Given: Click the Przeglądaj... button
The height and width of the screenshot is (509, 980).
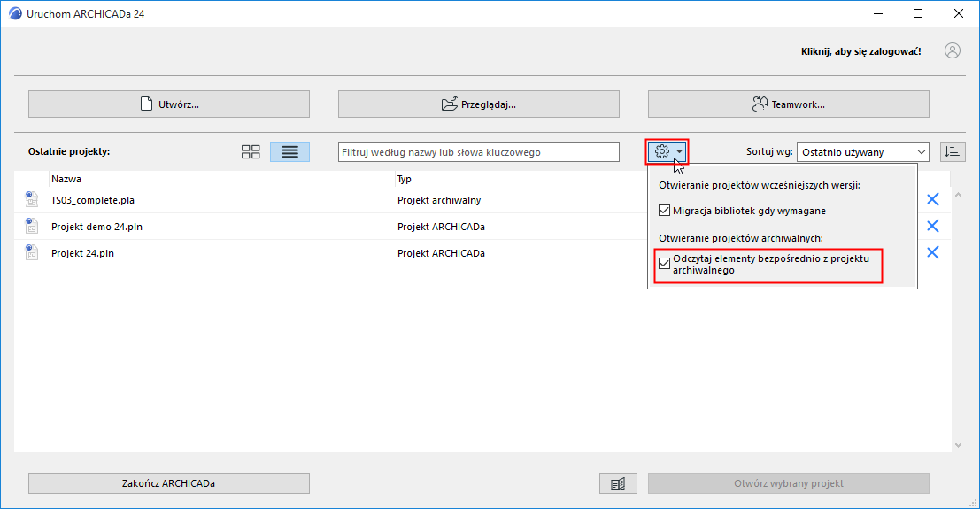Looking at the screenshot, I should pyautogui.click(x=479, y=104).
